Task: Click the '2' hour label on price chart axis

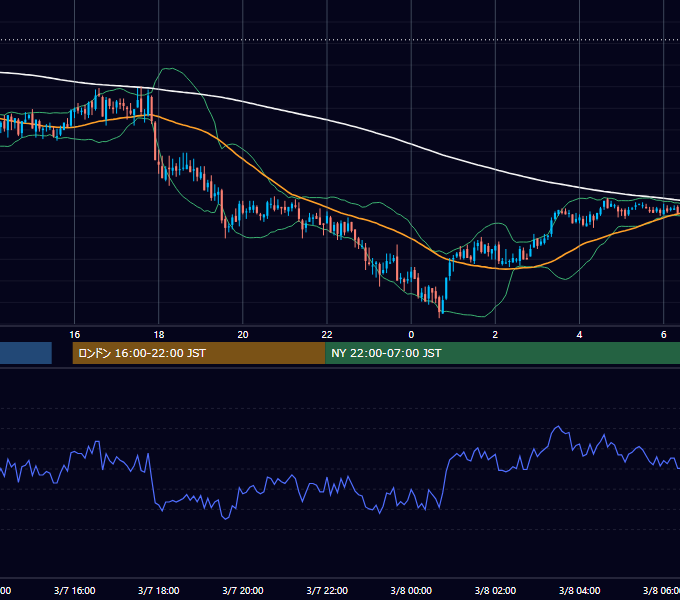Action: (495, 334)
